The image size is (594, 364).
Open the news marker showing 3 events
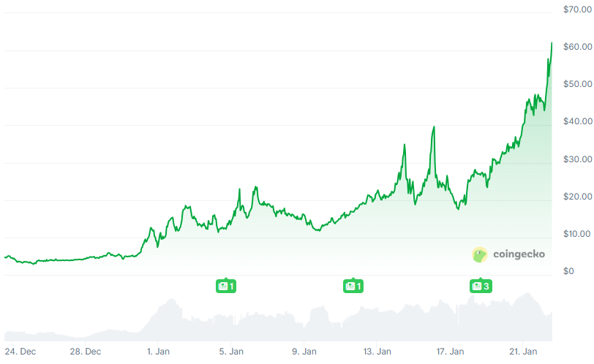tap(481, 286)
